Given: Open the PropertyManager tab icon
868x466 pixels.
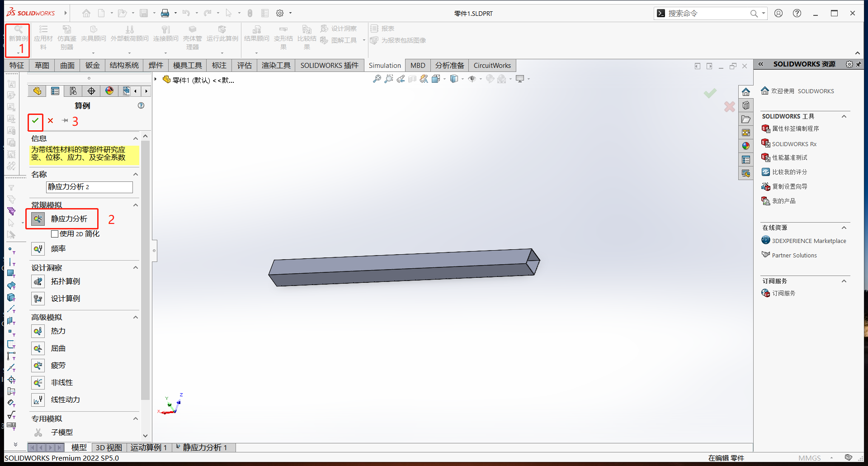Looking at the screenshot, I should 55,91.
